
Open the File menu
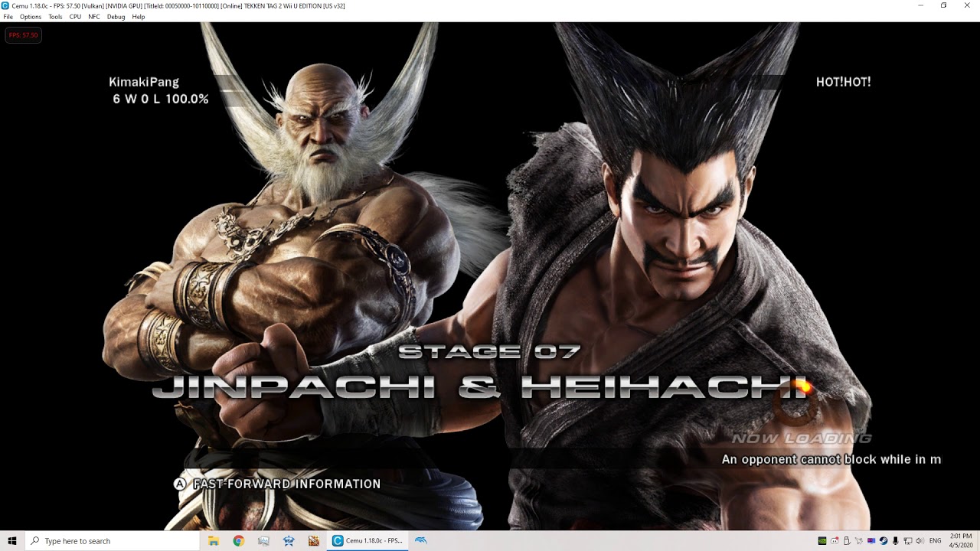(x=8, y=16)
